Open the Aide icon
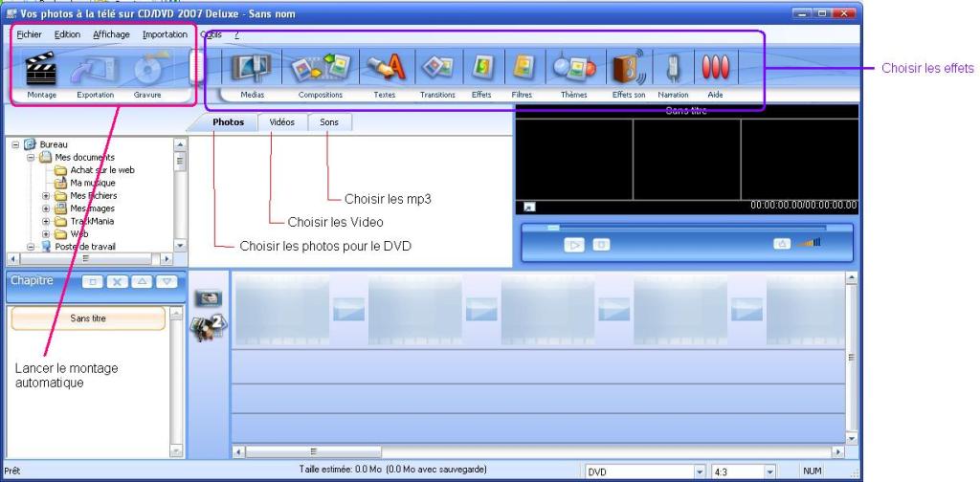Image resolution: width=980 pixels, height=482 pixels. [x=716, y=68]
